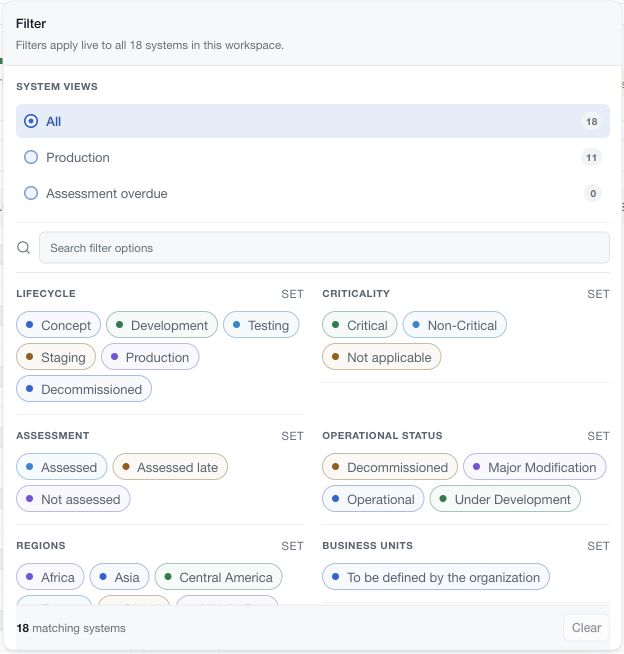Image resolution: width=624 pixels, height=654 pixels.
Task: Toggle the Africa region chip
Action: click(50, 577)
